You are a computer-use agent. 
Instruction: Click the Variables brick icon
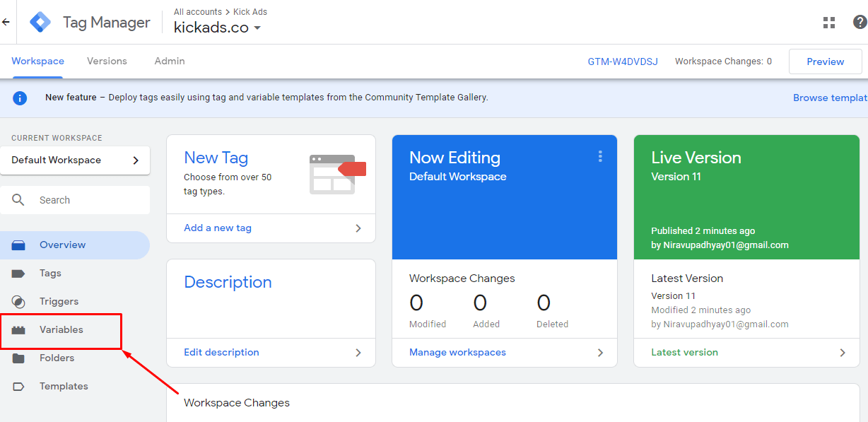[x=18, y=330]
